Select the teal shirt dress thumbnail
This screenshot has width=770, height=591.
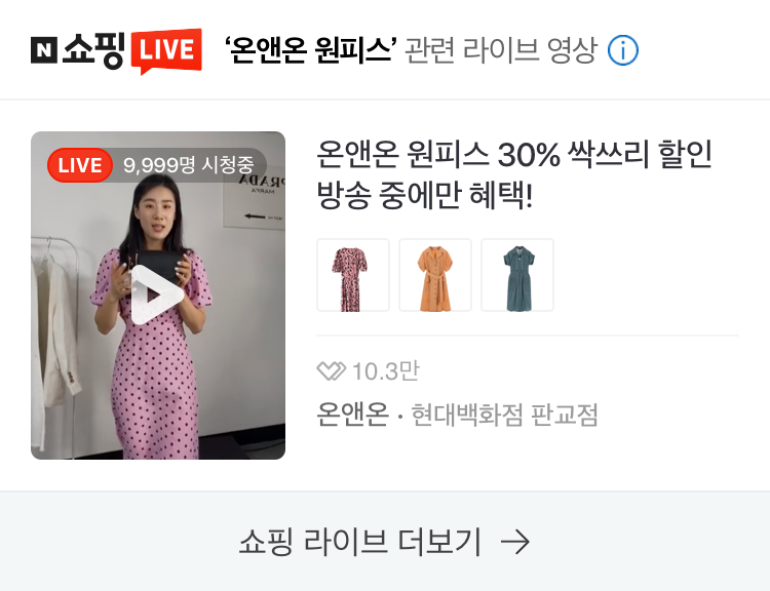point(518,275)
